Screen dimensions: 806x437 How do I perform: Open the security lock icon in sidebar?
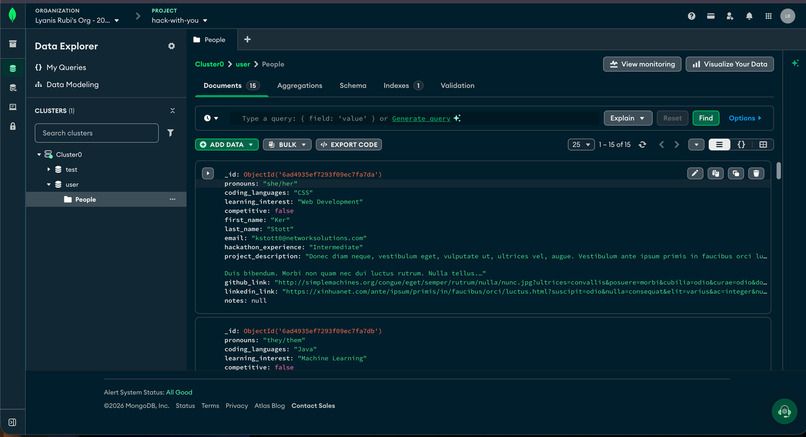13,126
